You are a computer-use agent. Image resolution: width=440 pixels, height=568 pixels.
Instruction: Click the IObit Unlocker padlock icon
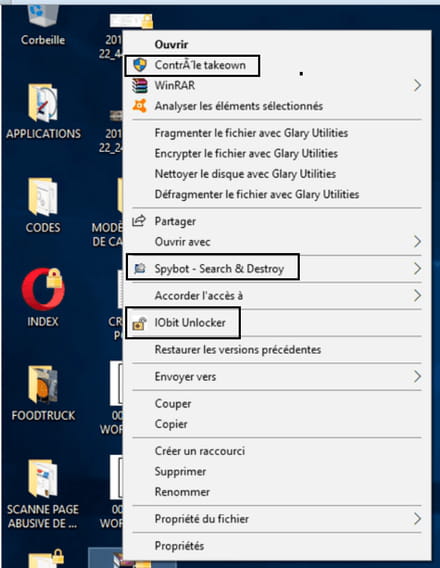[x=139, y=323]
